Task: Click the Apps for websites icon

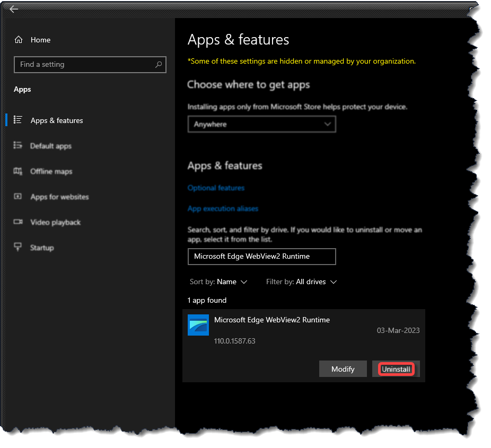Action: [x=18, y=196]
